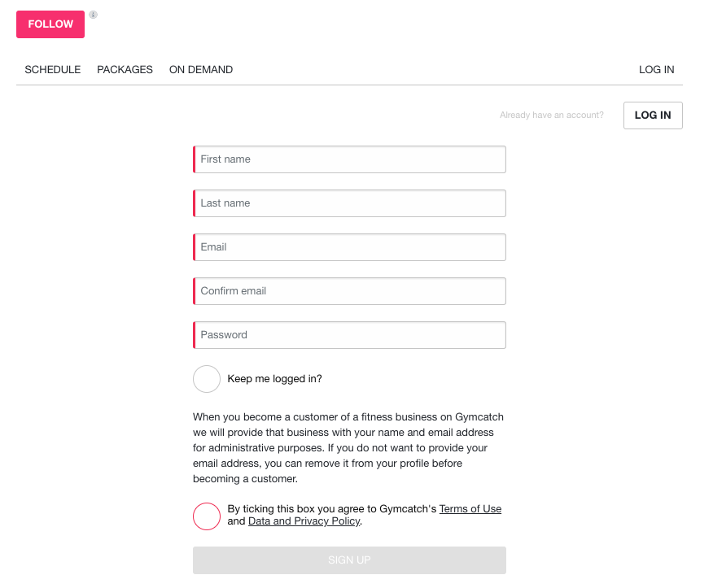The image size is (713, 588).
Task: Click the greyed-out SIGN UP button
Action: [x=349, y=560]
